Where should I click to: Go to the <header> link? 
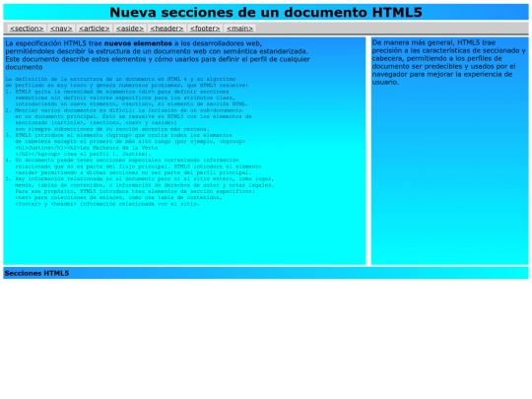click(x=166, y=29)
